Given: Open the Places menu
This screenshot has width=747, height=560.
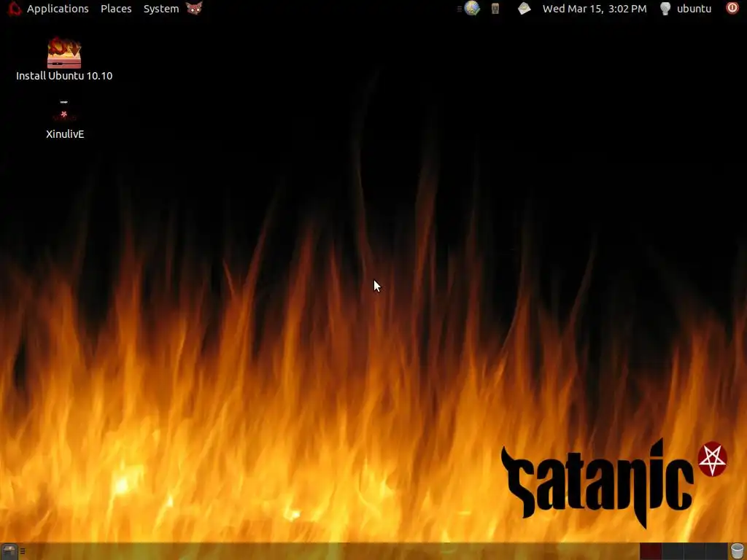Looking at the screenshot, I should click(116, 9).
